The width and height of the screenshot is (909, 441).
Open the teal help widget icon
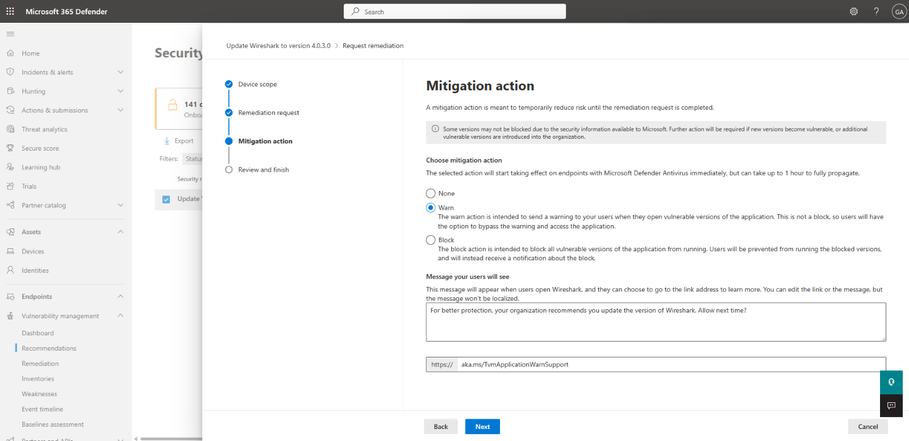point(891,382)
